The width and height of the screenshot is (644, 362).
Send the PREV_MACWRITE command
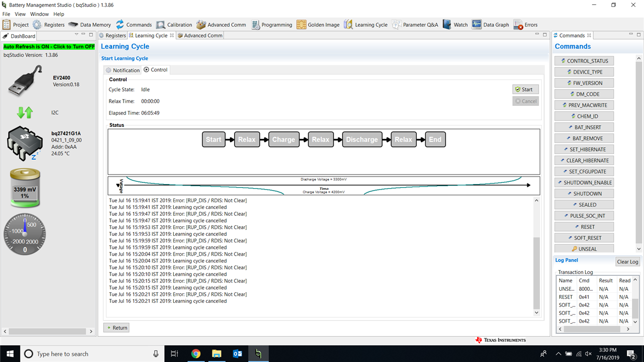click(584, 105)
